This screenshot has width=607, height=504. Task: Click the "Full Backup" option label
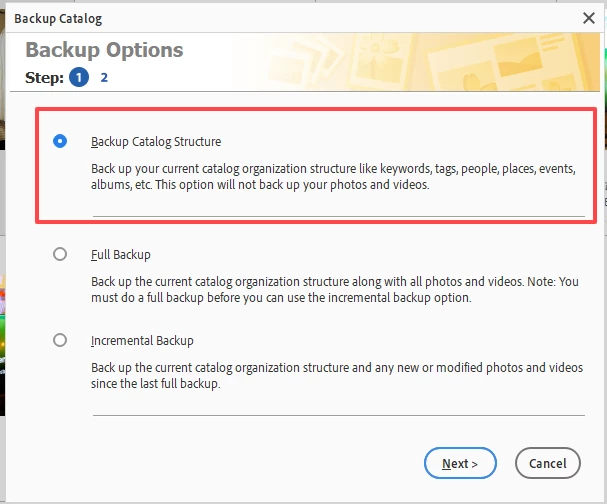click(x=121, y=255)
